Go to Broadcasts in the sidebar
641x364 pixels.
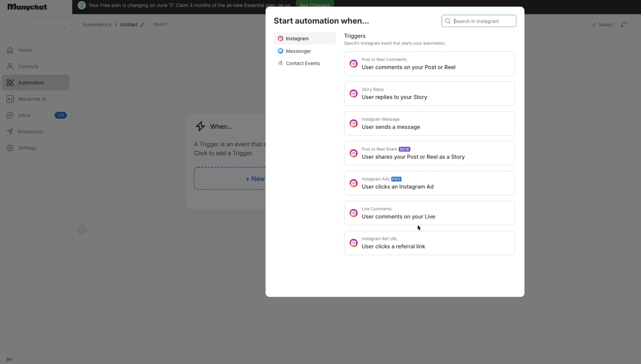[x=36, y=131]
